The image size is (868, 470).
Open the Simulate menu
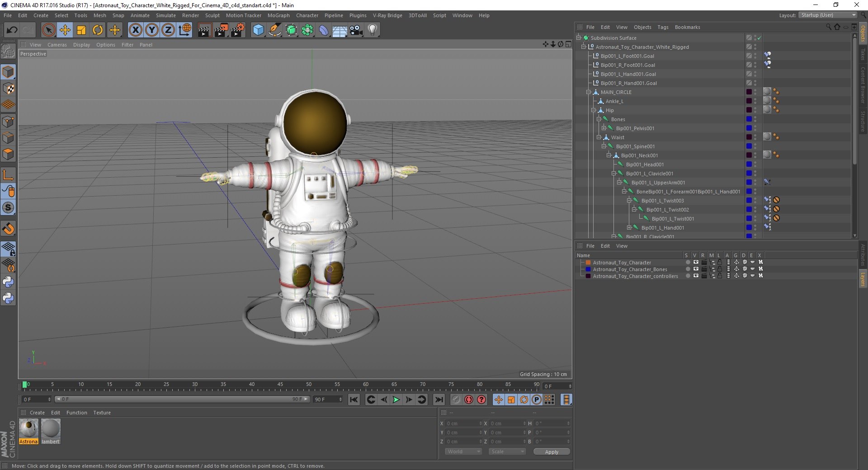pos(166,15)
